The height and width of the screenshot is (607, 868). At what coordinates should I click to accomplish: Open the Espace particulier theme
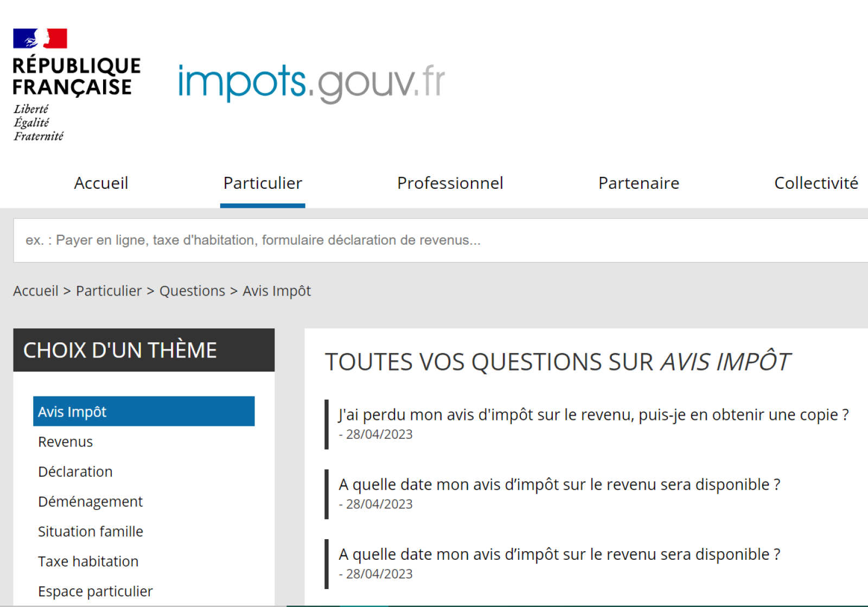pos(95,591)
